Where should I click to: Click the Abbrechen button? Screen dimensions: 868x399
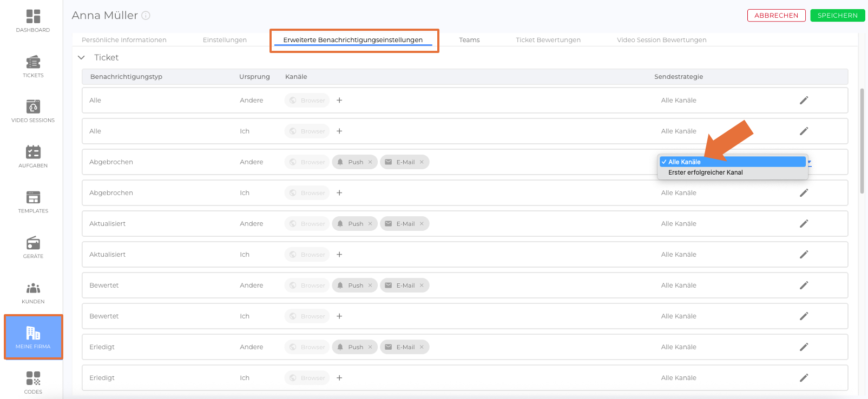tap(776, 16)
